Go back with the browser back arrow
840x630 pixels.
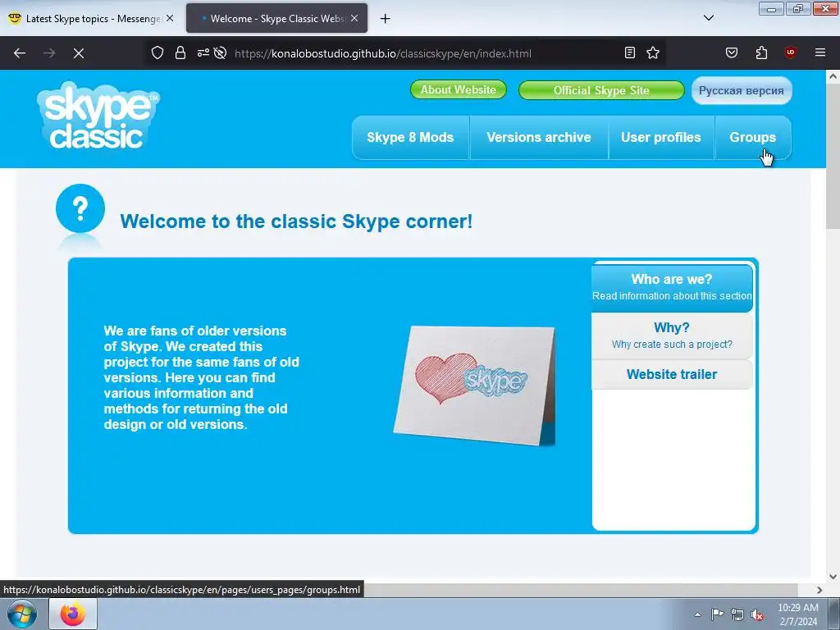coord(20,53)
